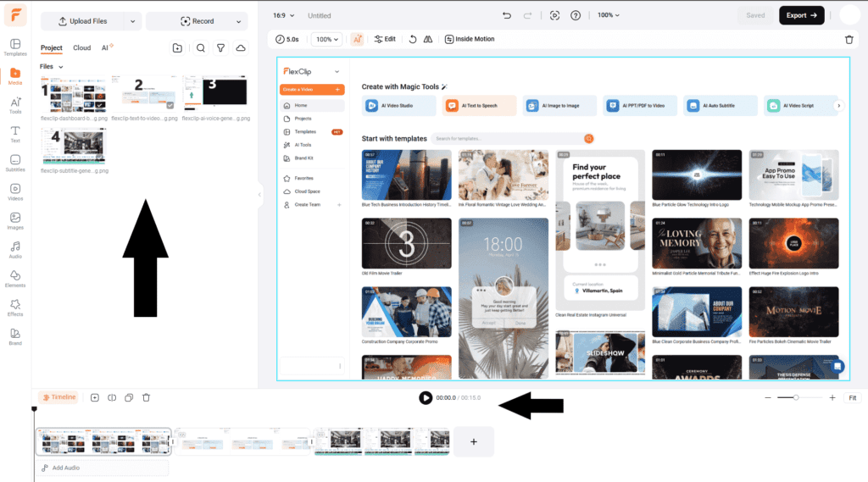Switch to the Project tab

click(x=51, y=47)
